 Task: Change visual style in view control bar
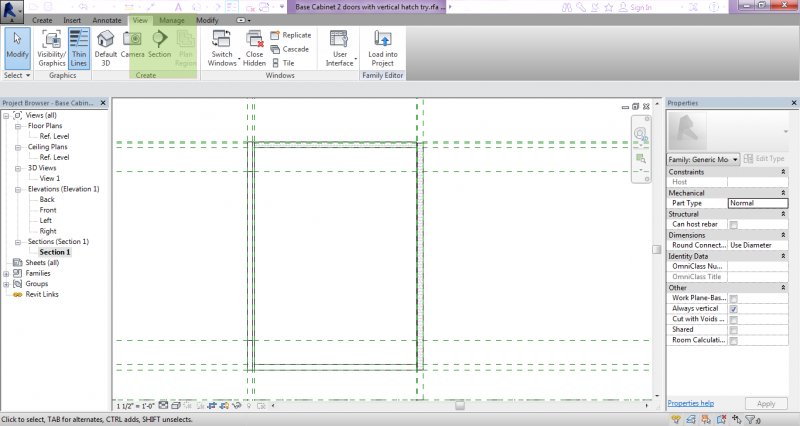tap(176, 406)
